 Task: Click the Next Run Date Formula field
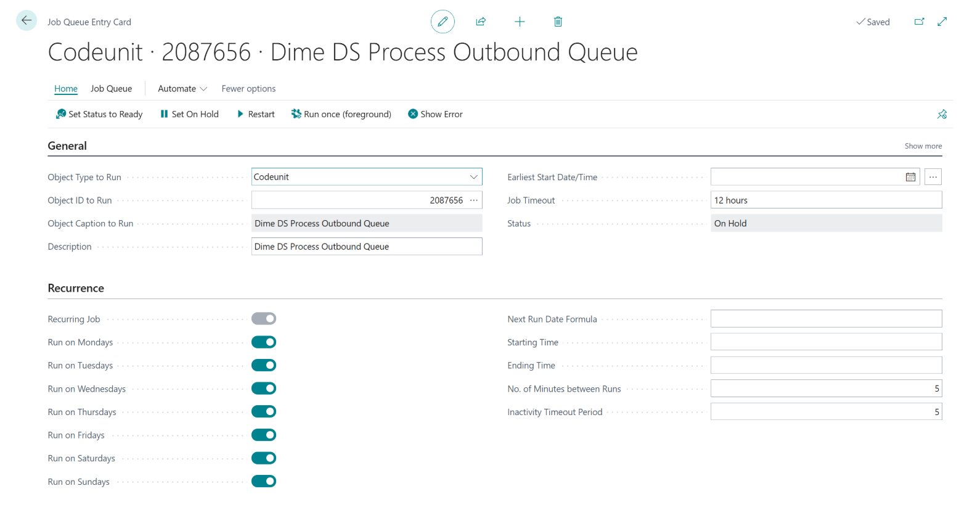(x=826, y=319)
